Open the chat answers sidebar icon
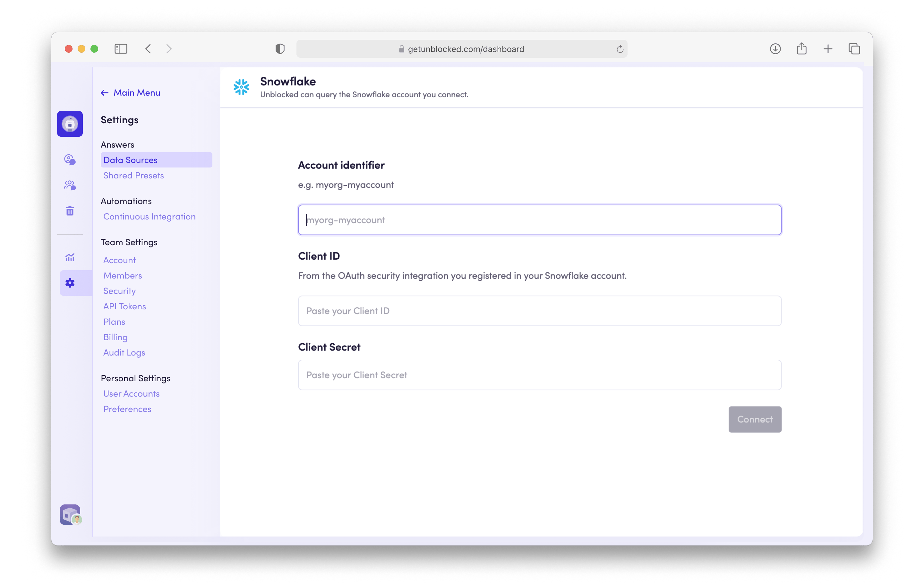Image resolution: width=924 pixels, height=584 pixels. click(70, 159)
